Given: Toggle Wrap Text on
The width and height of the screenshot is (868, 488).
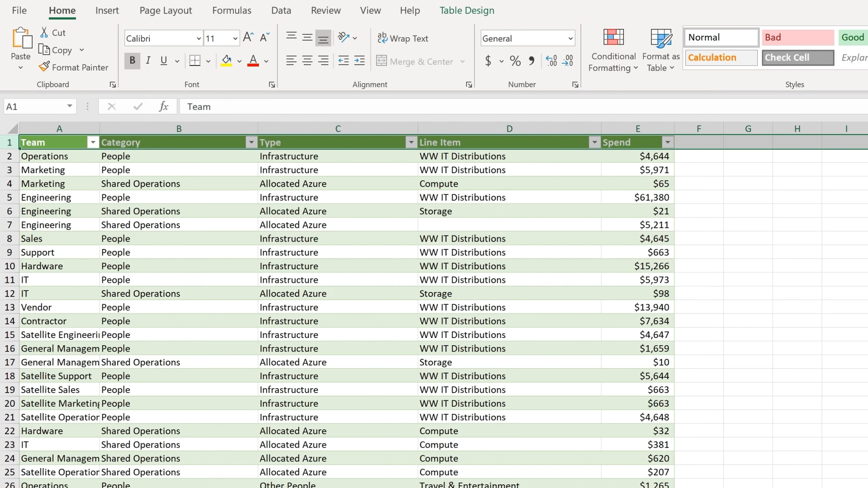Looking at the screenshot, I should pos(403,38).
